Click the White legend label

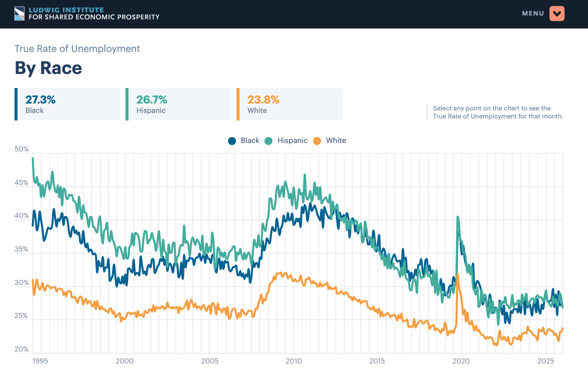336,140
